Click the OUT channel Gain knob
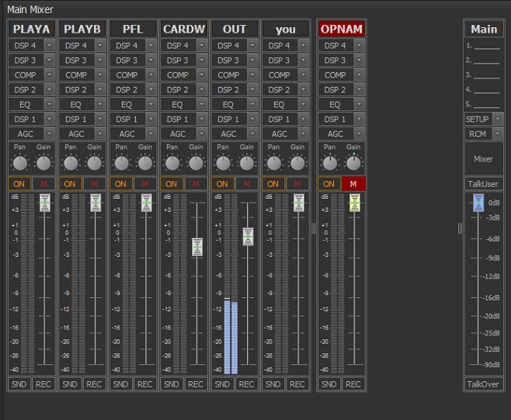 click(247, 163)
